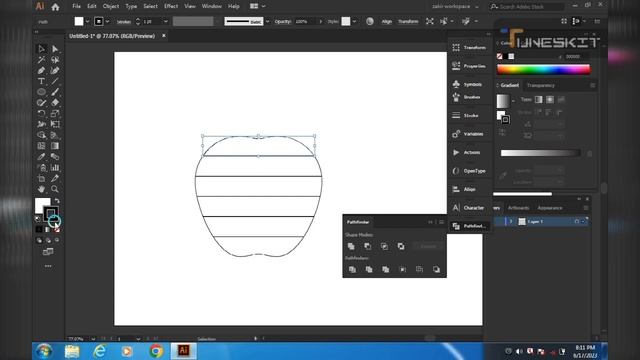Select the Zoom tool
Screen dimensions: 640x360
click(55, 189)
